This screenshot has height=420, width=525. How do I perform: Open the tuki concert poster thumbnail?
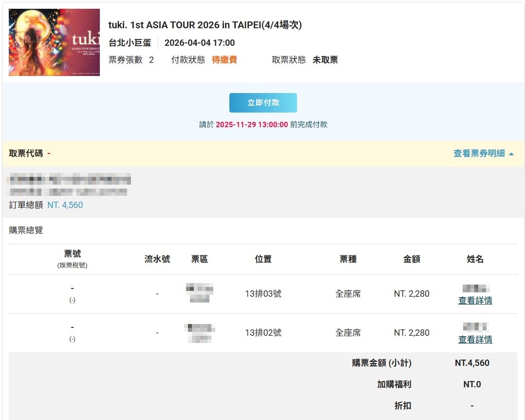(x=54, y=42)
